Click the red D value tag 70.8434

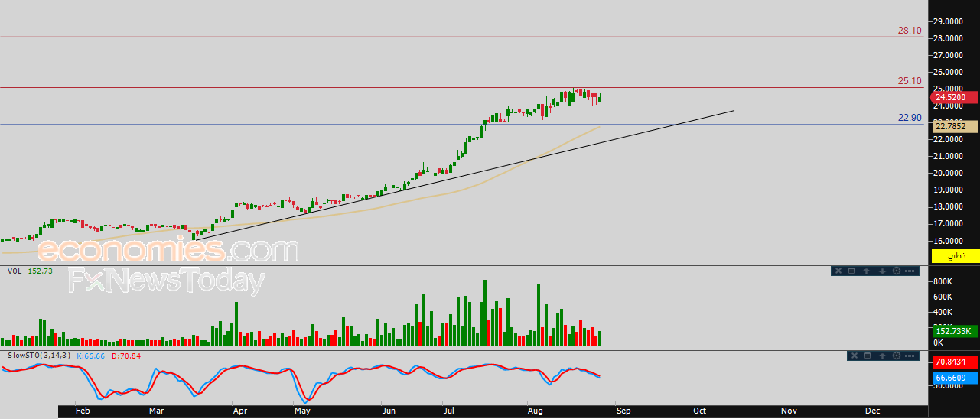955,362
